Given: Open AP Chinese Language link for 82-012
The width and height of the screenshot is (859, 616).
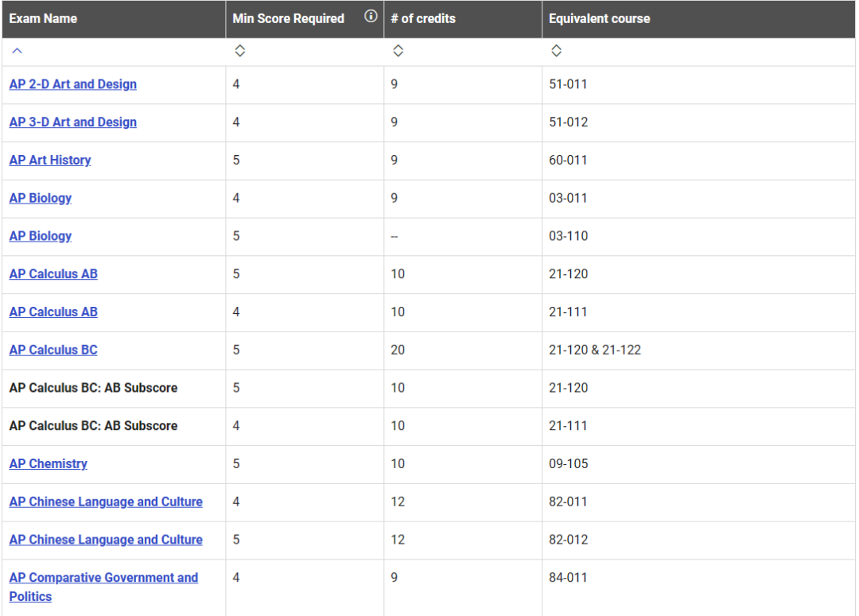Looking at the screenshot, I should 106,540.
